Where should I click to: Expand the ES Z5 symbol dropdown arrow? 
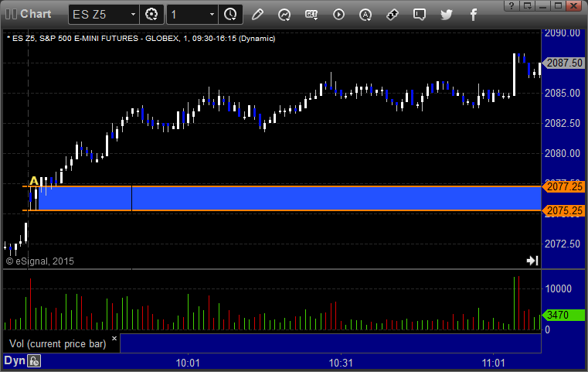[x=133, y=15]
